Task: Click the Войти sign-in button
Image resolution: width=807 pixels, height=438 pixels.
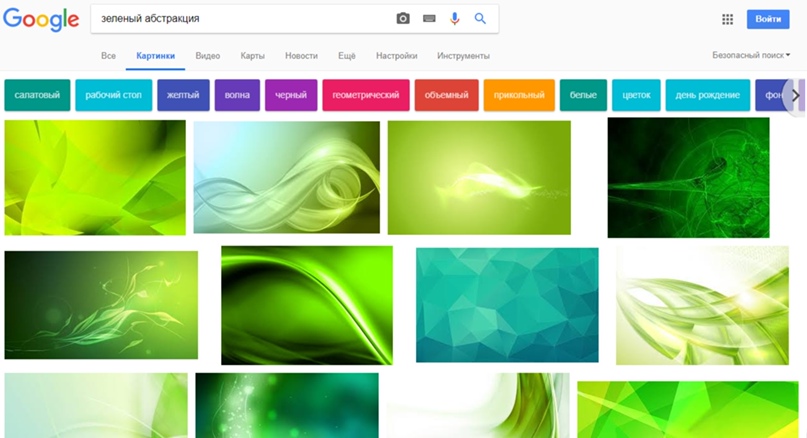Action: (x=768, y=19)
